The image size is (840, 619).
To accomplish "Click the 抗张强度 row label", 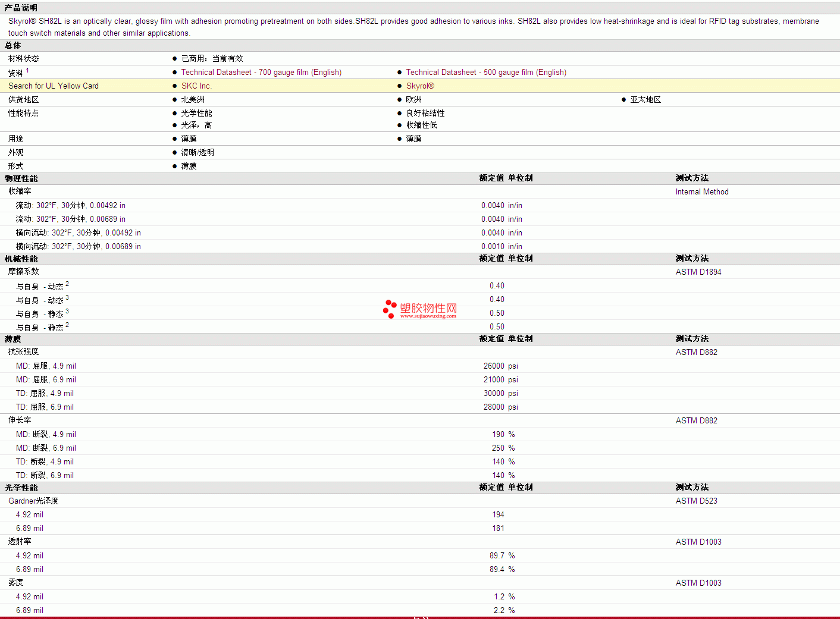I will 23,351.
